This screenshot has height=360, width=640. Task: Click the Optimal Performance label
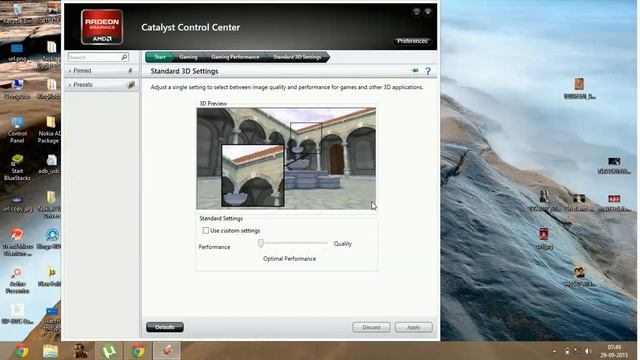coord(289,259)
